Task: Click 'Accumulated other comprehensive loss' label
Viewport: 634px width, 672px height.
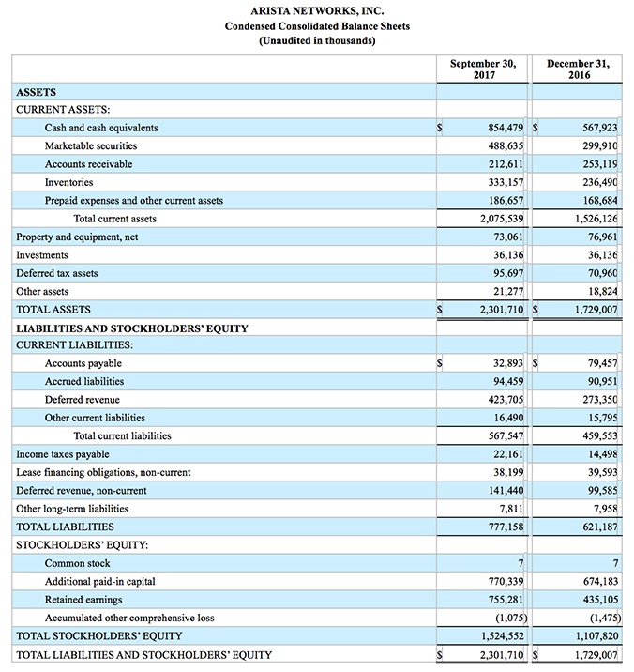Action: (x=129, y=618)
